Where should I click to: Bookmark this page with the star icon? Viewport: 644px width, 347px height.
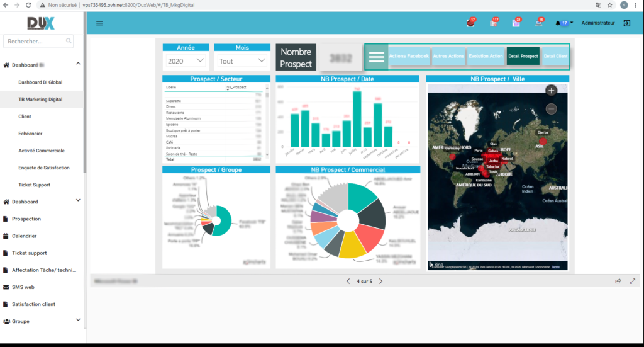click(609, 4)
